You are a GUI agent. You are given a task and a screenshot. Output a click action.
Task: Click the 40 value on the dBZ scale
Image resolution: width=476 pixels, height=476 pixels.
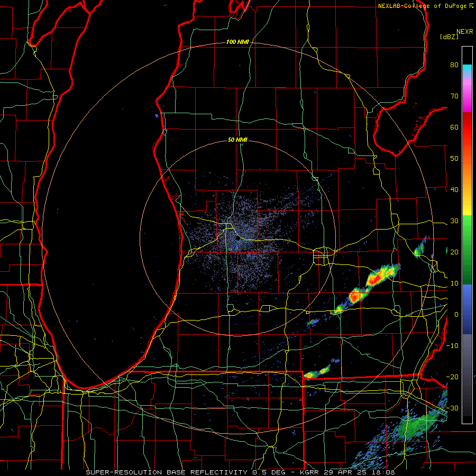coord(454,190)
